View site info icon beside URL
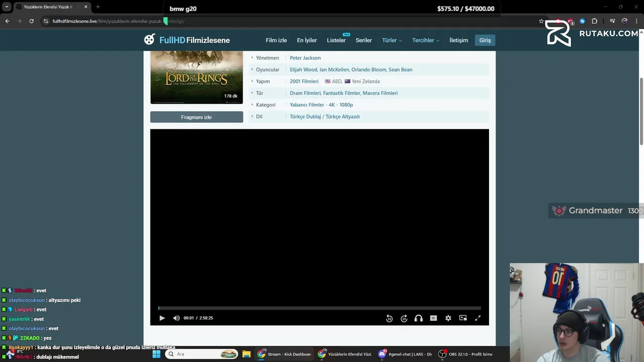This screenshot has width=644, height=362. [46, 21]
